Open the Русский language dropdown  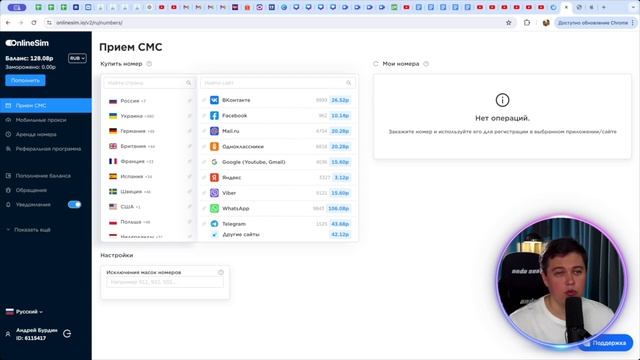click(x=24, y=312)
